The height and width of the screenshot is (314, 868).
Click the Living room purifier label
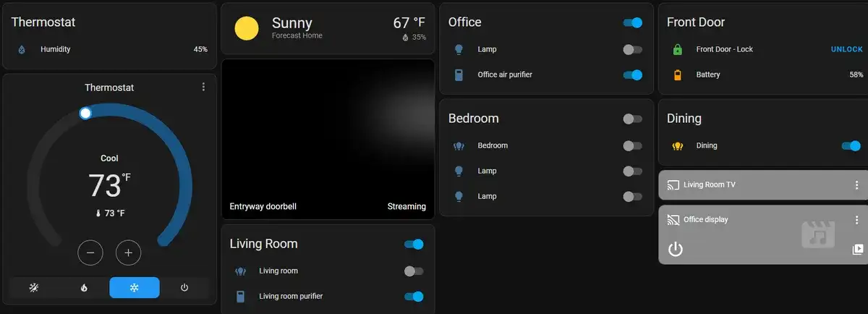click(x=291, y=296)
